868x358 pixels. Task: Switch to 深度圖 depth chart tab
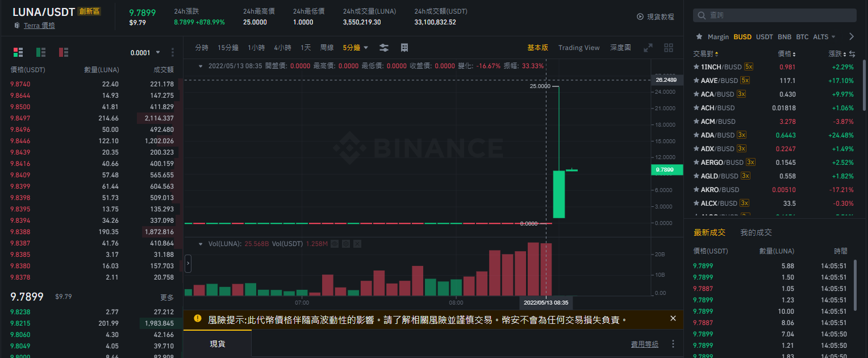click(620, 48)
